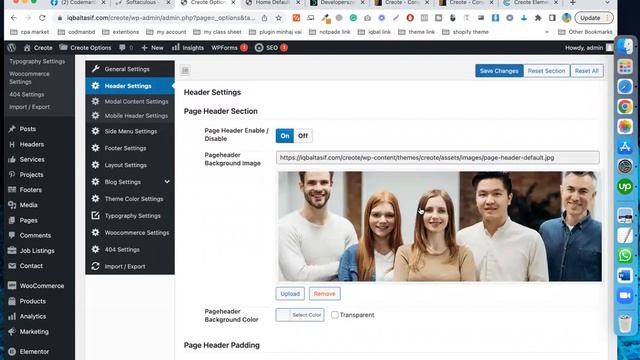The height and width of the screenshot is (360, 640).
Task: Reload the page in Chrome
Action: (x=42, y=18)
